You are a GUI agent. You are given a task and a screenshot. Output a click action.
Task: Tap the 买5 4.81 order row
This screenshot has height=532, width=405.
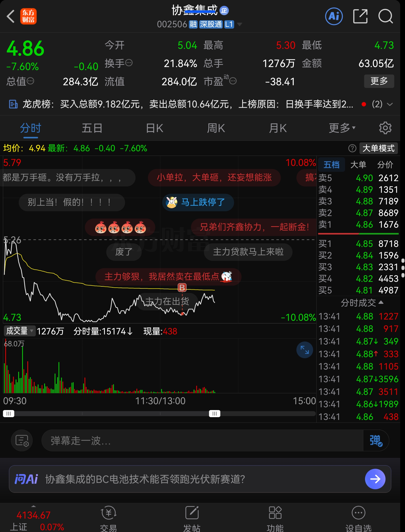coord(358,290)
